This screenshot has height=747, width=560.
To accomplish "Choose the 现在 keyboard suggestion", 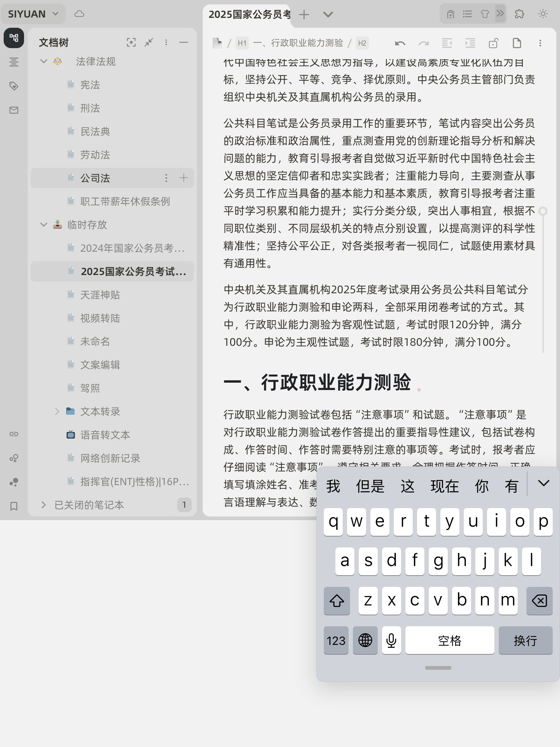I will tap(445, 486).
